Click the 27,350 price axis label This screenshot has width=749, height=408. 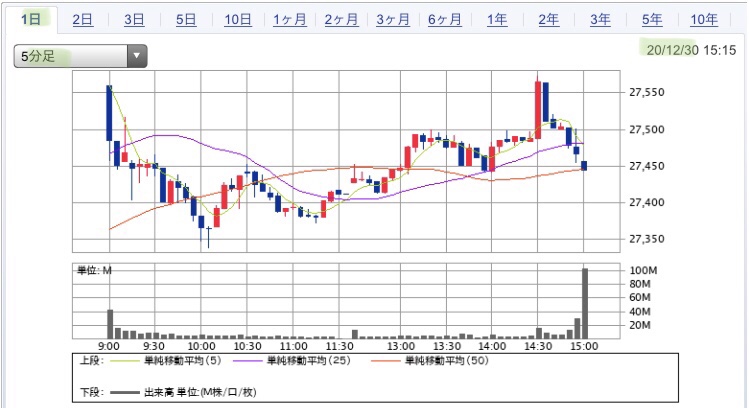[646, 239]
